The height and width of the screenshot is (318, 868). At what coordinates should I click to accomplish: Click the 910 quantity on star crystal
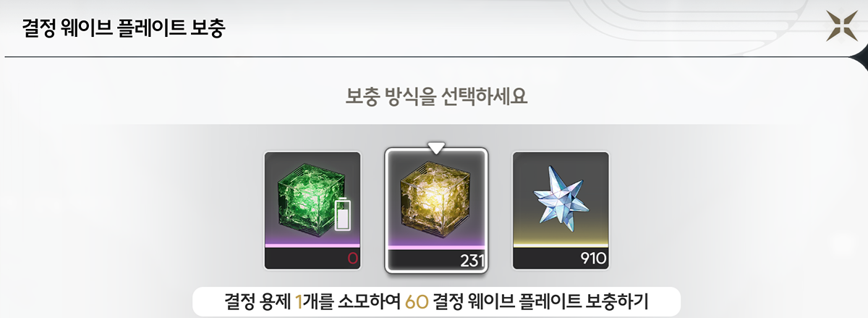click(x=592, y=259)
